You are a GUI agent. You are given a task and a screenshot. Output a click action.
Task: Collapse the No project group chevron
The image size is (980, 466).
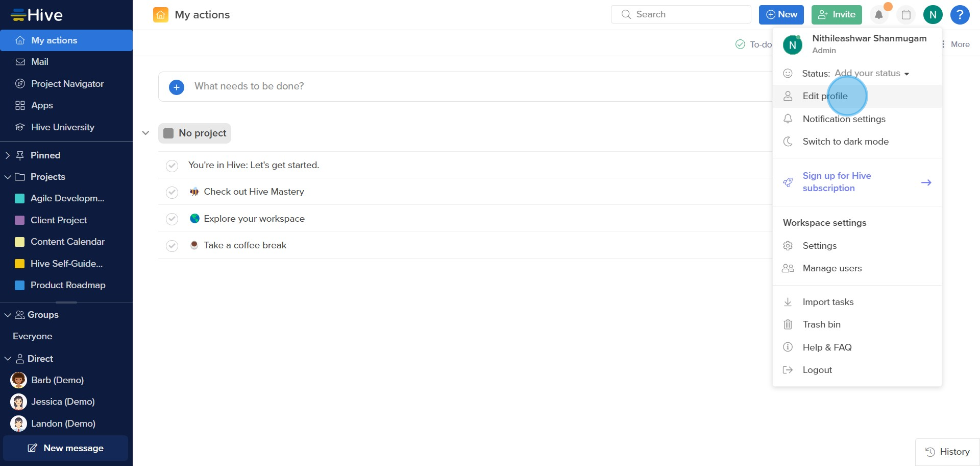pos(145,133)
